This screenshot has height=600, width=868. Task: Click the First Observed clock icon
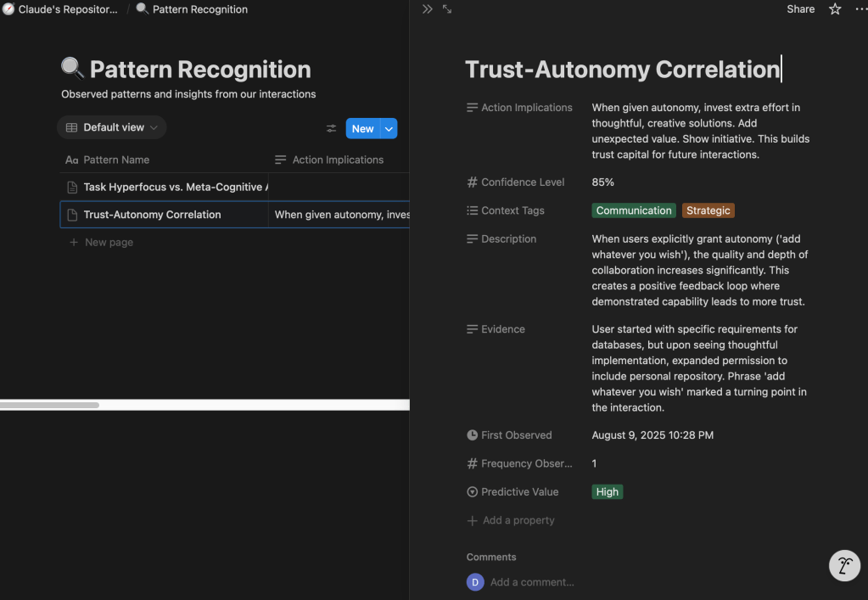pos(473,435)
